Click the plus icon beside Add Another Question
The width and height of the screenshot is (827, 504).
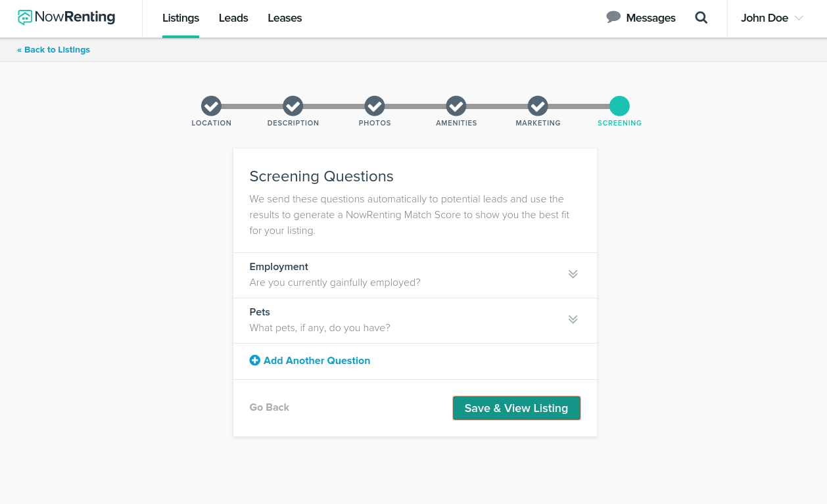(x=255, y=360)
